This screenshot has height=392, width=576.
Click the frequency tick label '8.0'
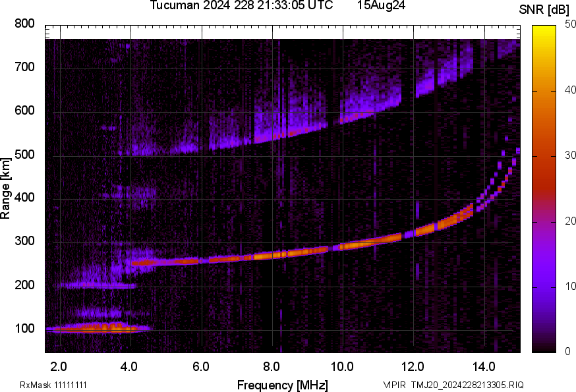click(x=272, y=367)
